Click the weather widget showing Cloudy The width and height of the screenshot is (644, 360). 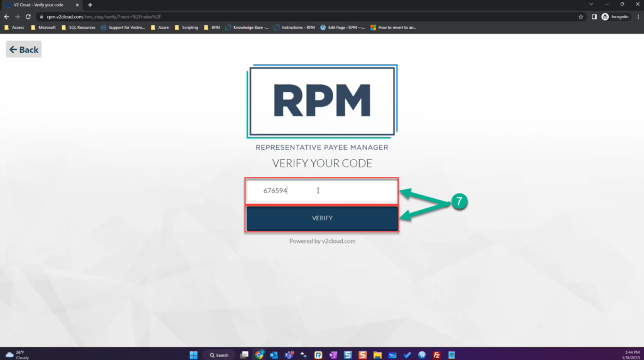click(x=17, y=355)
